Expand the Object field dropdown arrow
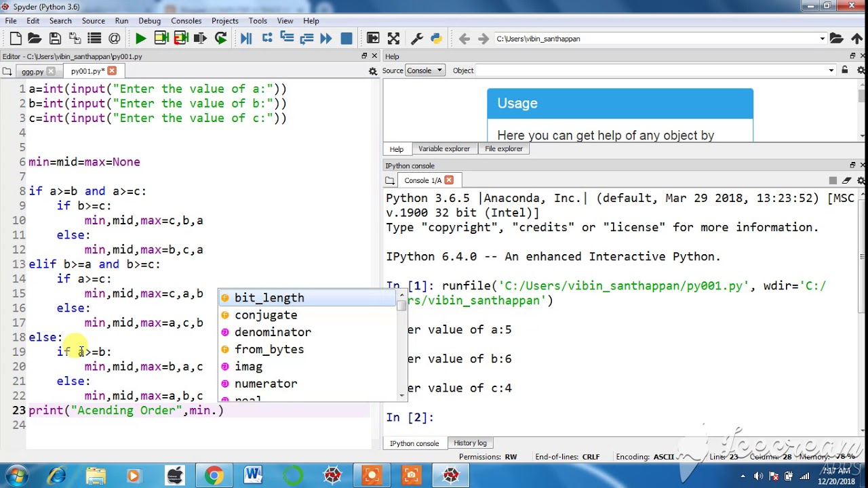Image resolution: width=868 pixels, height=488 pixels. point(831,70)
